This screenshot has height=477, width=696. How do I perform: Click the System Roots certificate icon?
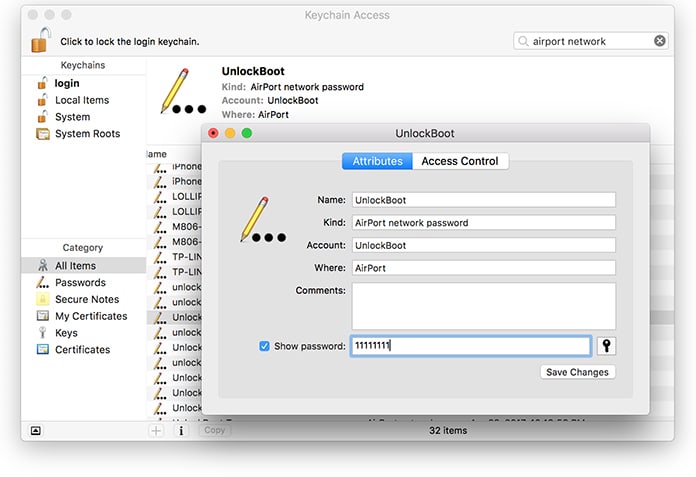[x=43, y=134]
